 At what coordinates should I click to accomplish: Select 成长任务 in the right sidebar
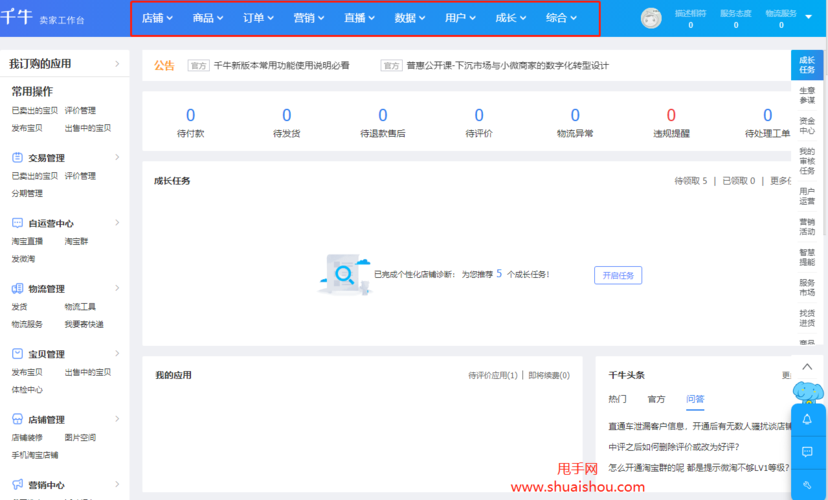click(x=806, y=65)
